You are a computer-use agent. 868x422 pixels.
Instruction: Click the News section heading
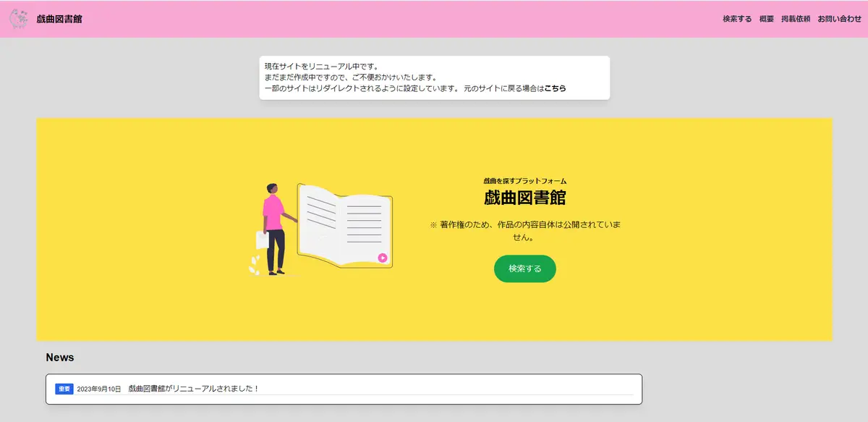coord(60,358)
